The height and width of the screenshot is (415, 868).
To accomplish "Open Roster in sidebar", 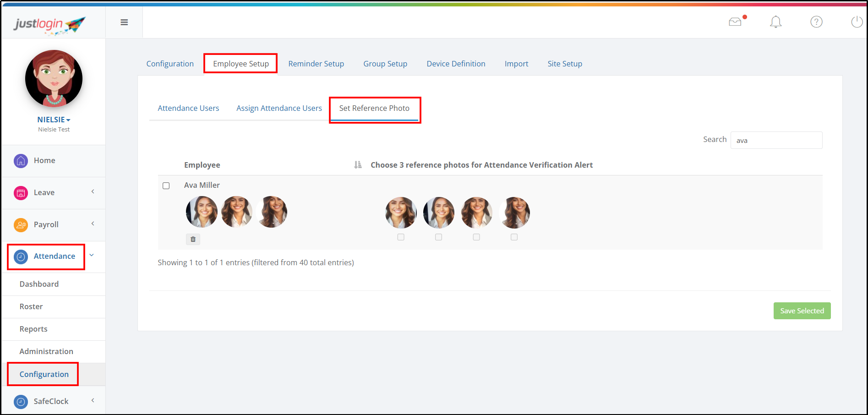I will tap(31, 306).
